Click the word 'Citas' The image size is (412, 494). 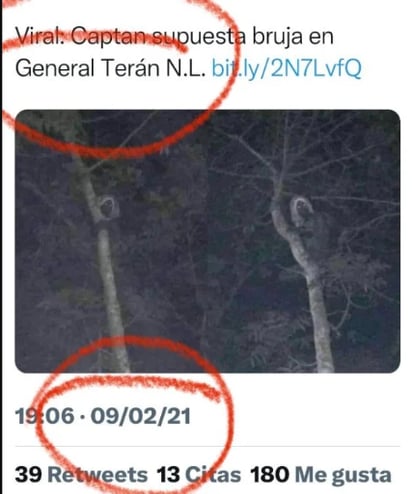pyautogui.click(x=213, y=474)
